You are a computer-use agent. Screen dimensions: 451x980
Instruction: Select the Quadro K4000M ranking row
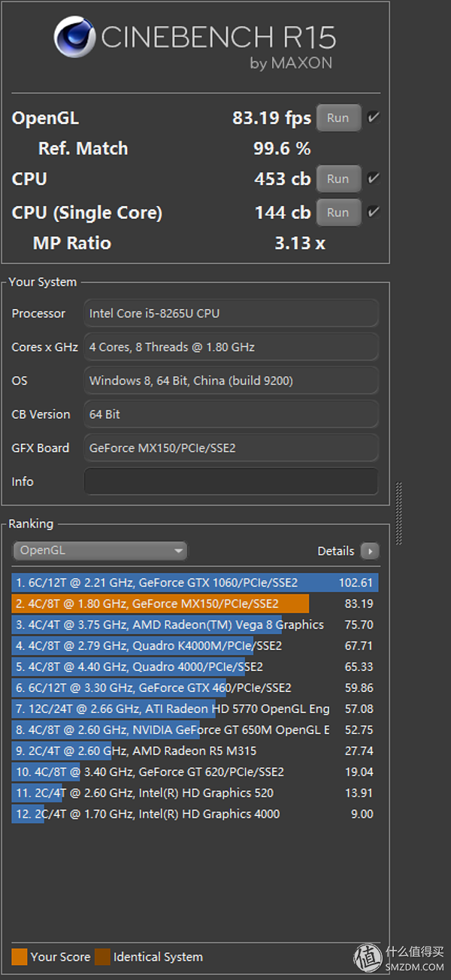coord(195,646)
